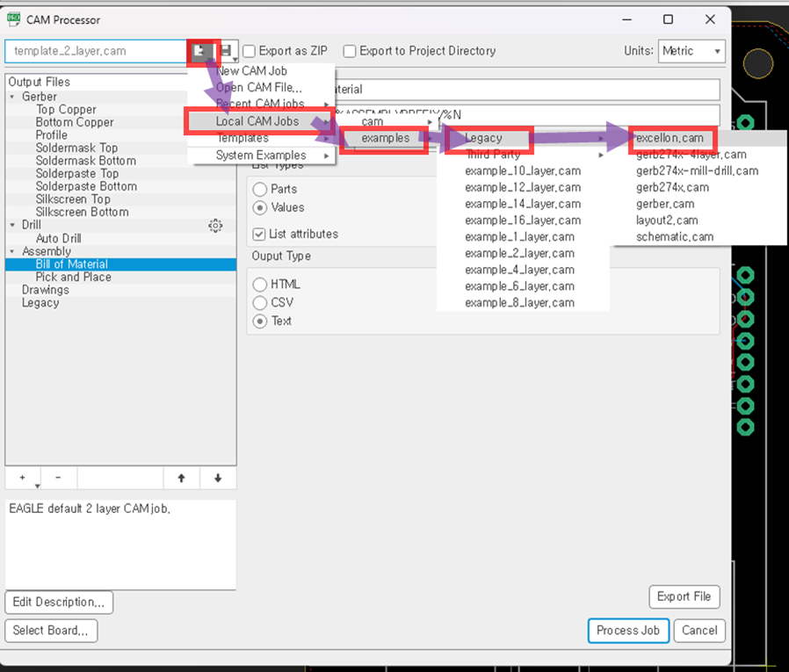The width and height of the screenshot is (789, 672).
Task: Expand the Third Party submenu
Action: [524, 155]
